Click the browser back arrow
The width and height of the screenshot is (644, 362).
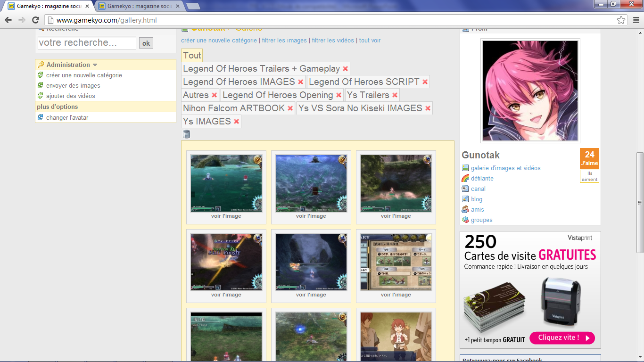(8, 20)
